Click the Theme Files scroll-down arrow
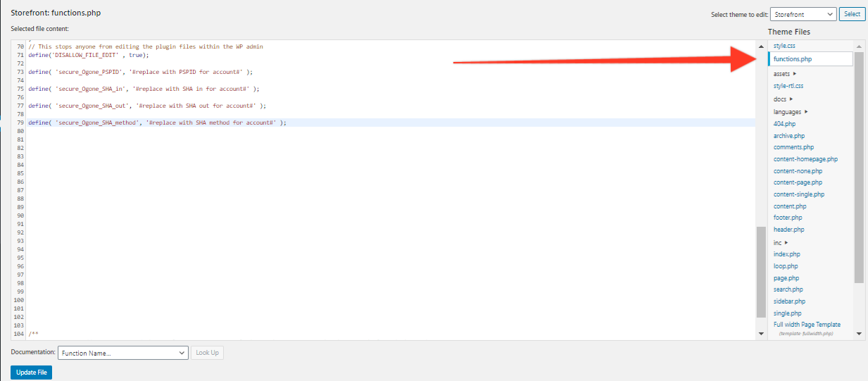The height and width of the screenshot is (381, 868). [x=859, y=334]
